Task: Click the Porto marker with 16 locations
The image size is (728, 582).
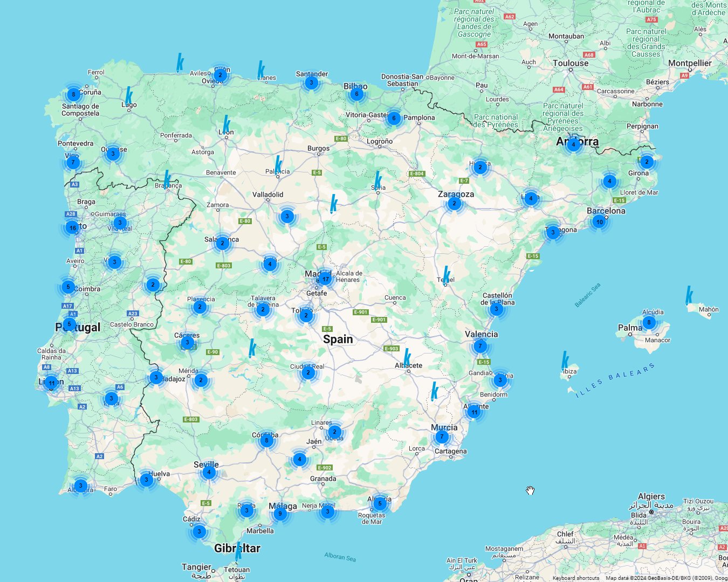Action: (x=72, y=227)
